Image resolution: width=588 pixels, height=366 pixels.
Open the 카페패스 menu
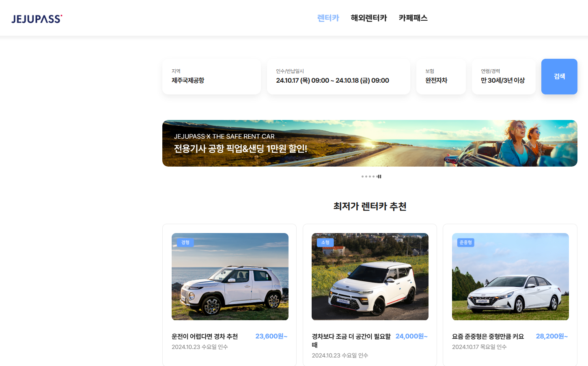click(413, 18)
